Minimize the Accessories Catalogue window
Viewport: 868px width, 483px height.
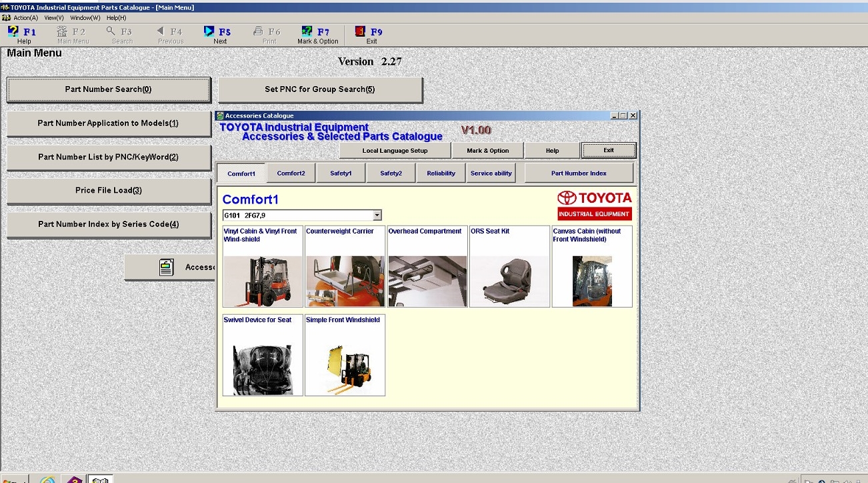(614, 116)
